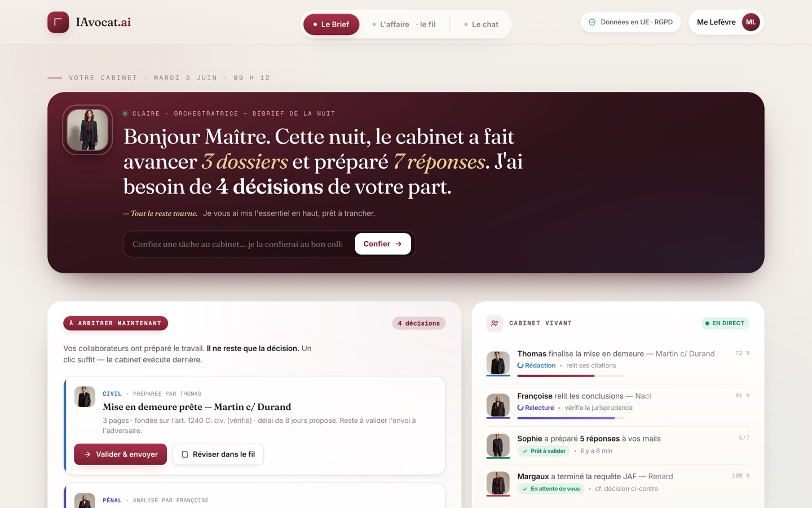Focus the Confiez une tâche au cabinet field
The width and height of the screenshot is (812, 508).
(237, 244)
